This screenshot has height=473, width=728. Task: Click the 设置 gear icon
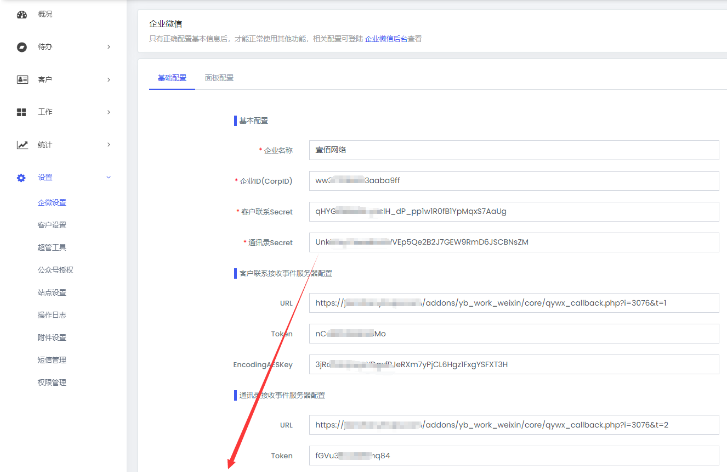(x=22, y=177)
